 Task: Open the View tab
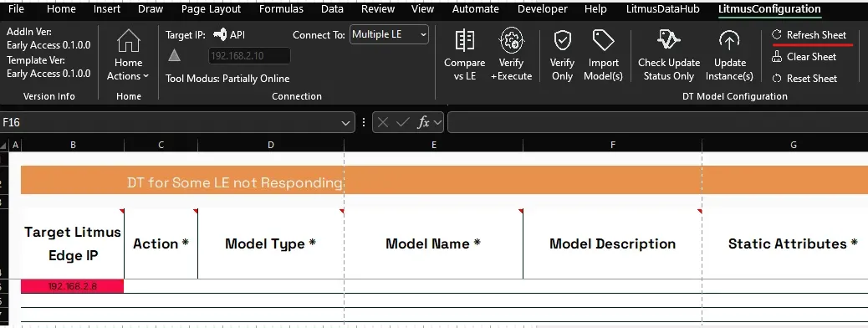[423, 9]
